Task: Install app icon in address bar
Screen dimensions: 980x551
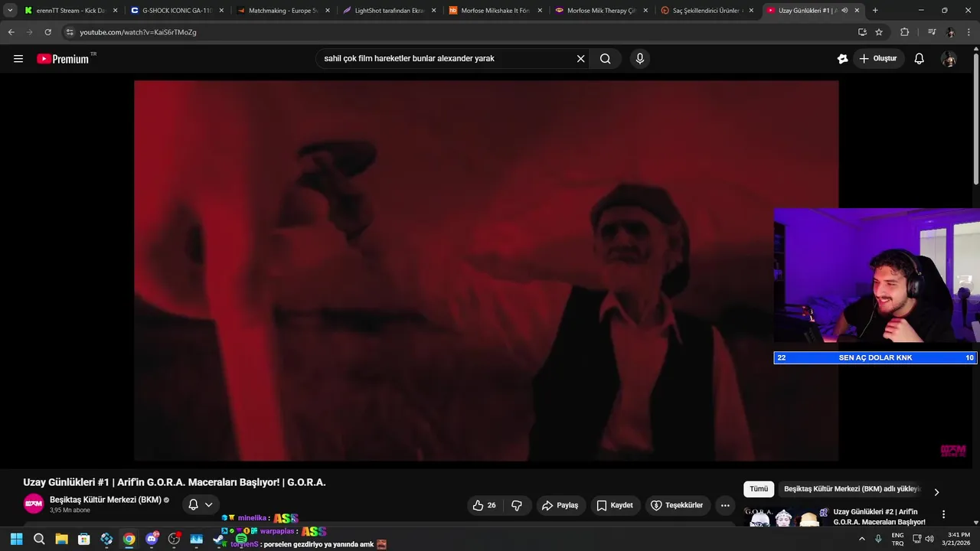Action: (x=862, y=32)
